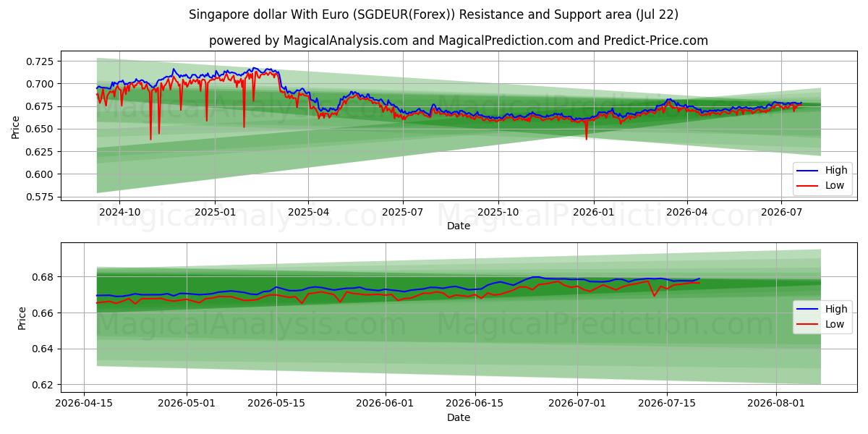Viewport: 868px width, 434px height.
Task: Click the 2025-07 date tick label
Action: [x=403, y=212]
